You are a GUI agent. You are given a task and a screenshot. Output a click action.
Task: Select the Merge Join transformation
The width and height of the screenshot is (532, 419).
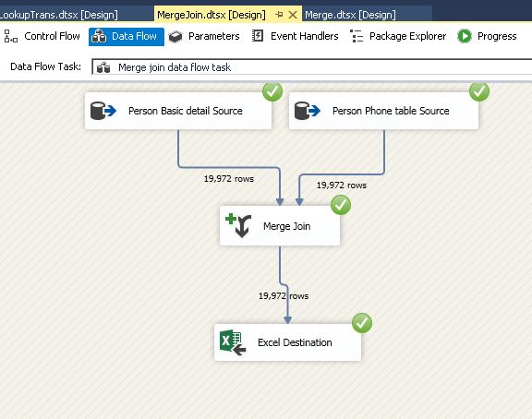point(280,226)
